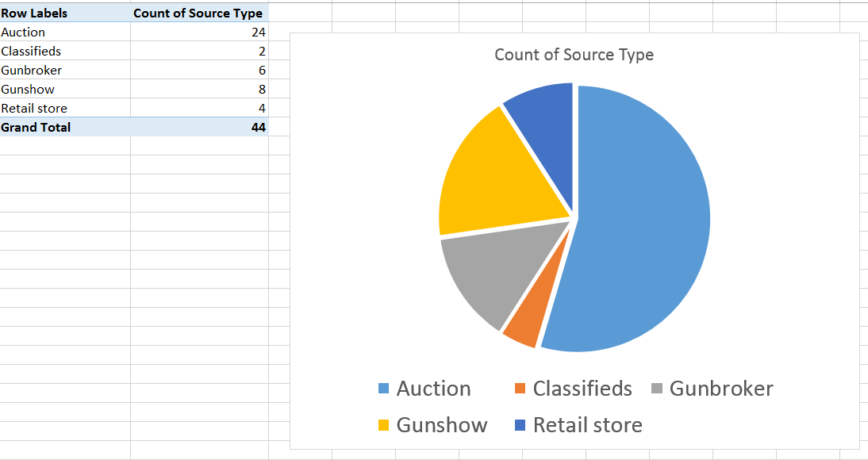868x460 pixels.
Task: Click the Classifieds legend color marker
Action: [520, 388]
